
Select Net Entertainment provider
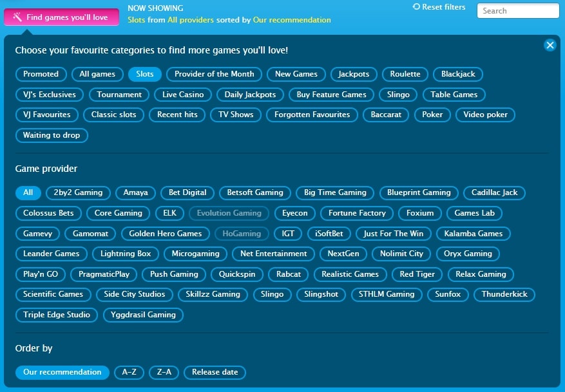[274, 254]
